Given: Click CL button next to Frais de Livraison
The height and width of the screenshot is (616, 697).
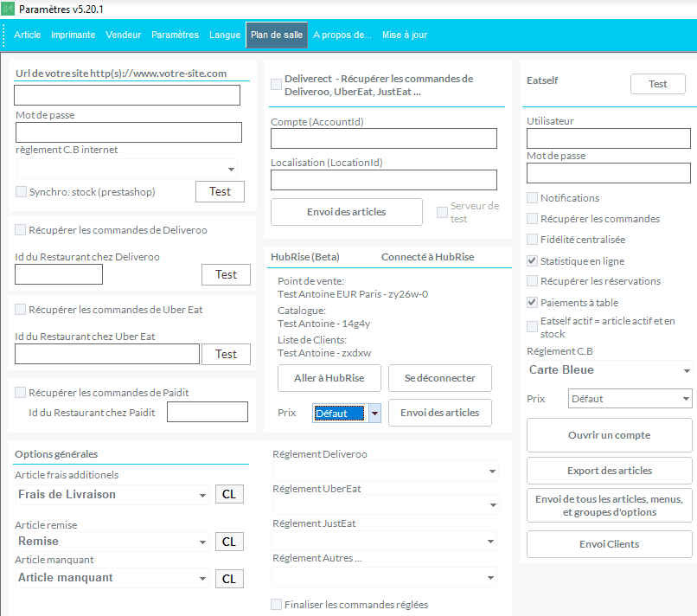Looking at the screenshot, I should pos(229,494).
